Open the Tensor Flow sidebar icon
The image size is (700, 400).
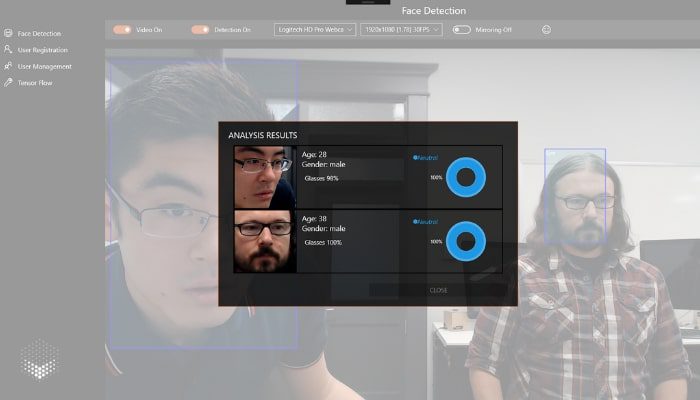click(x=8, y=82)
